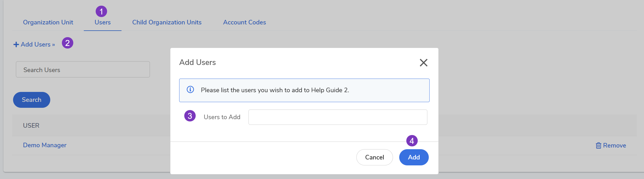
Task: Select the Account Codes tab
Action: pos(244,22)
